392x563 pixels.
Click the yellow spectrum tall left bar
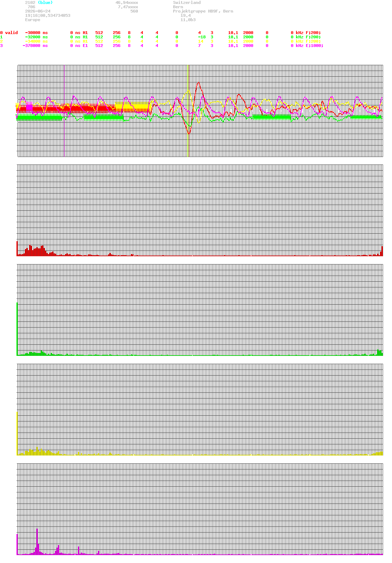17,433
